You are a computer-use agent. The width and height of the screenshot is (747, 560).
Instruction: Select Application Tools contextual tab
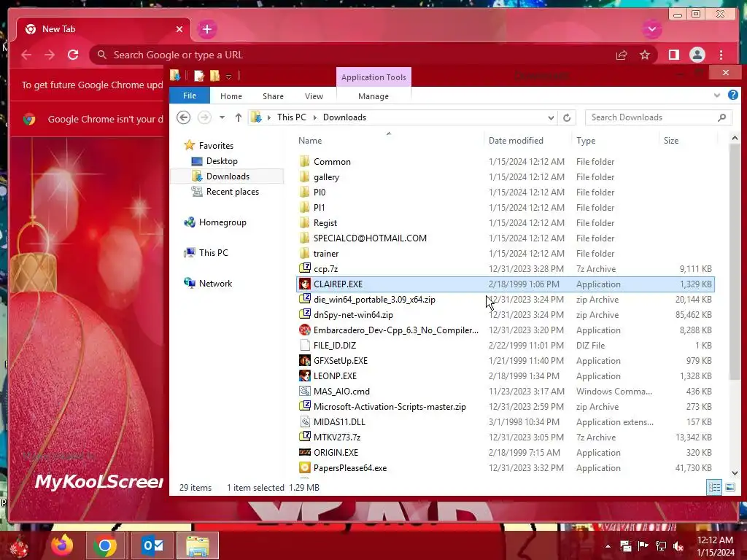pyautogui.click(x=373, y=77)
